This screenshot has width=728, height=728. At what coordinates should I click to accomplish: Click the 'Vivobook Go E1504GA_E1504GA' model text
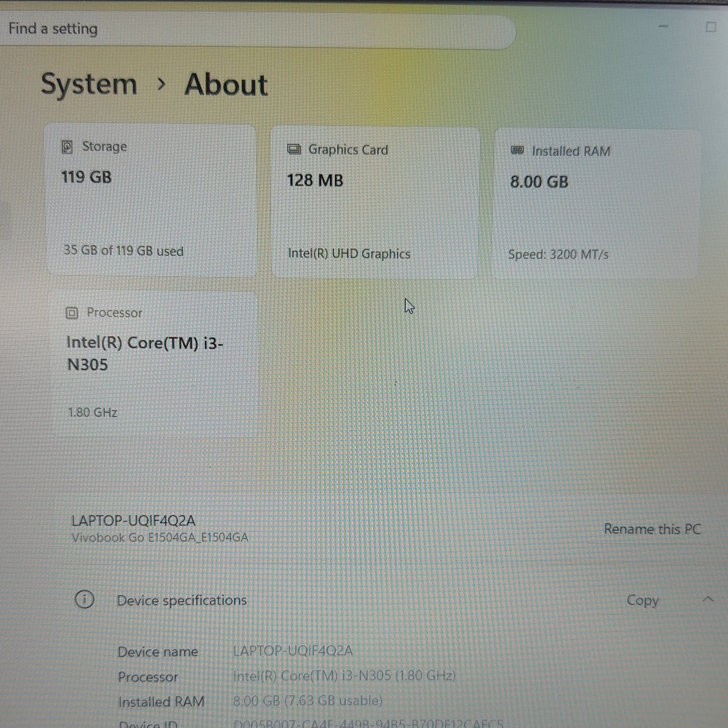(x=160, y=538)
